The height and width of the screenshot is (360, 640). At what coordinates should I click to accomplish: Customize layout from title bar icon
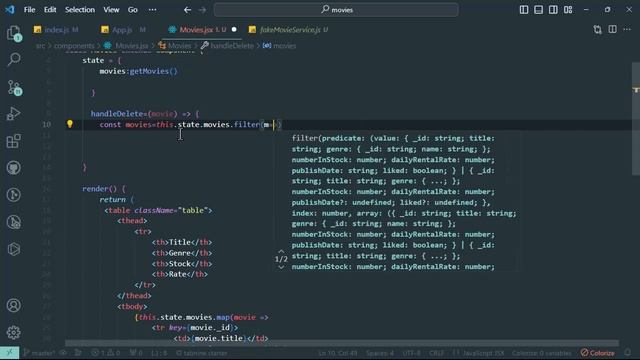coord(568,9)
